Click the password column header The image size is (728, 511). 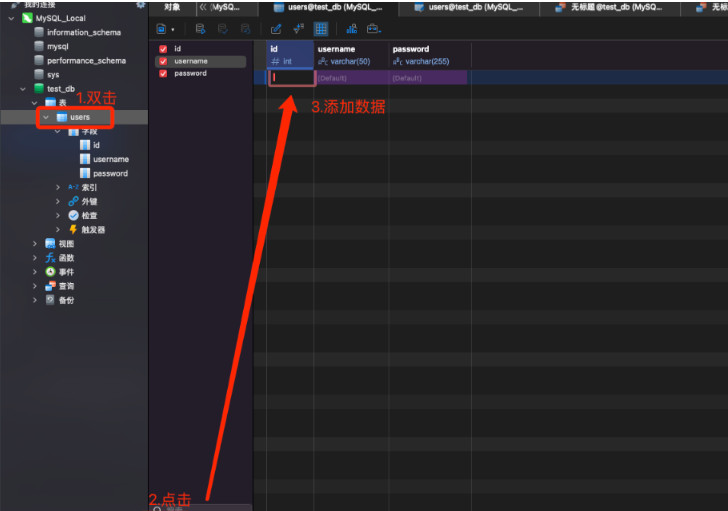pos(429,55)
